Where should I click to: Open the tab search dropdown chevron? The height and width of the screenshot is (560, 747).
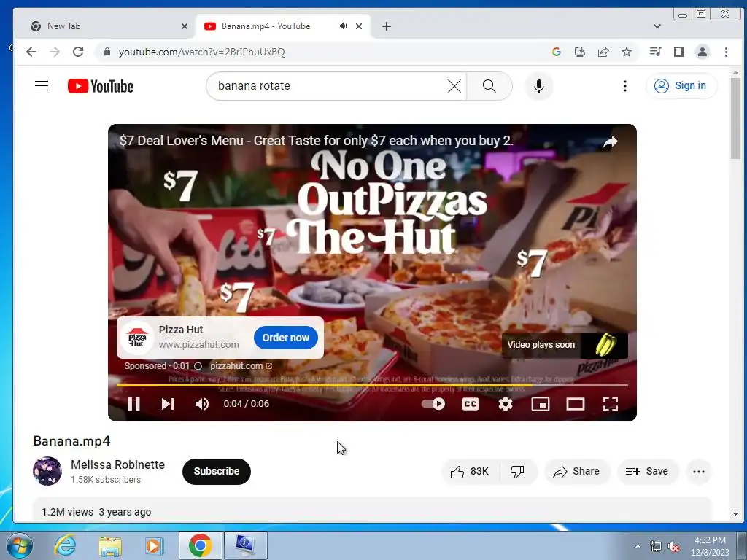point(657,26)
